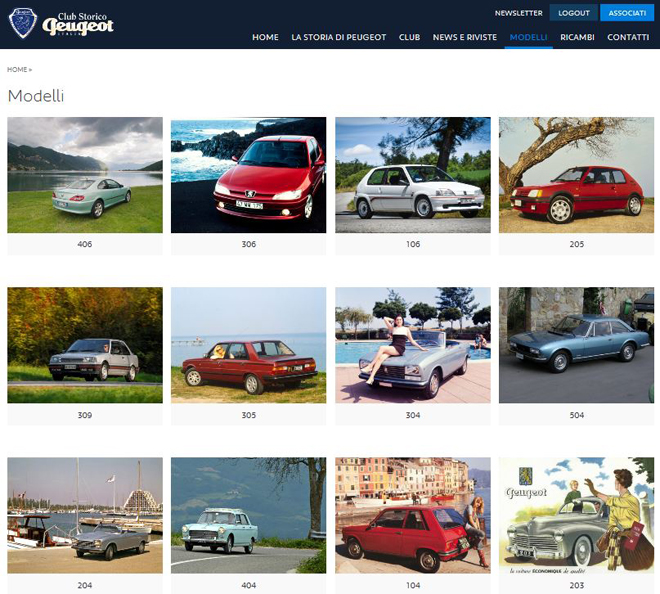This screenshot has height=594, width=660.
Task: Open La Storia di Peugeot menu
Action: tap(338, 37)
